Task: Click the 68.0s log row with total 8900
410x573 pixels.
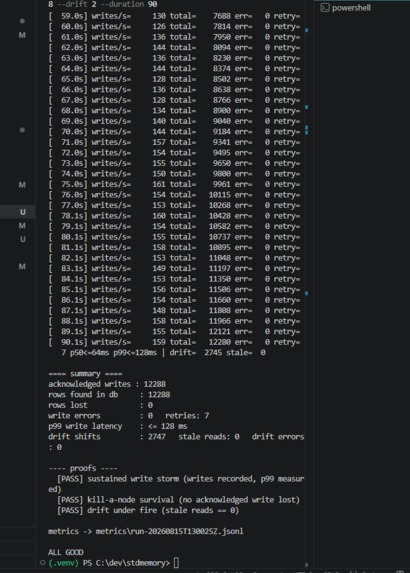Action: 174,111
